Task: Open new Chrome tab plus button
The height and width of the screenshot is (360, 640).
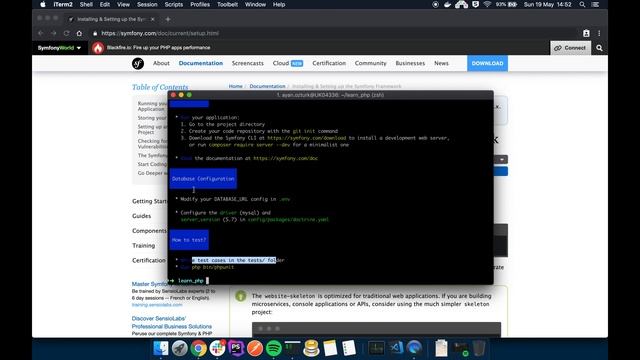Action: point(168,19)
